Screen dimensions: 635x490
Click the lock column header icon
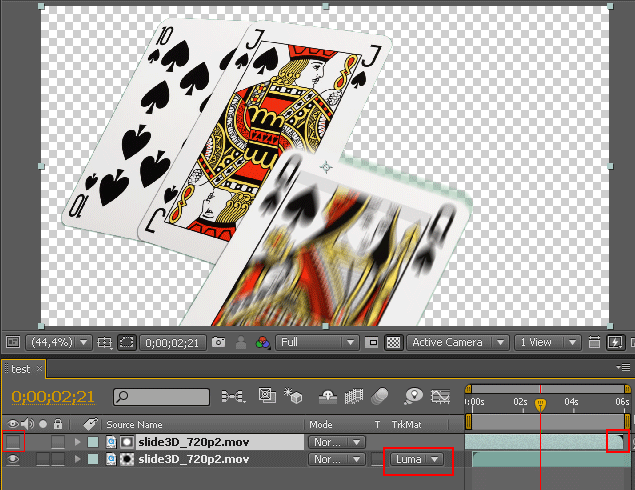point(58,424)
